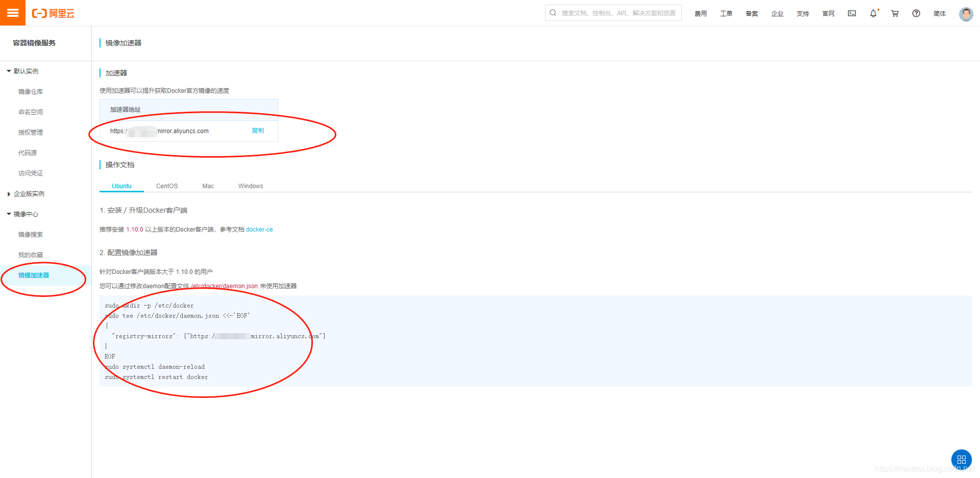Click the 'sudo systemctl restart docker' line
980x478 pixels.
(x=156, y=377)
